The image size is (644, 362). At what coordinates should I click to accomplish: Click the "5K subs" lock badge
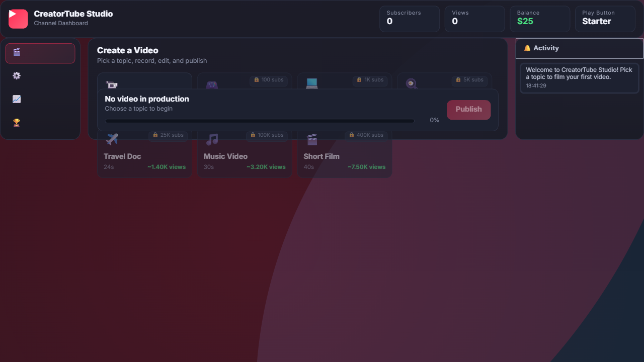(469, 80)
